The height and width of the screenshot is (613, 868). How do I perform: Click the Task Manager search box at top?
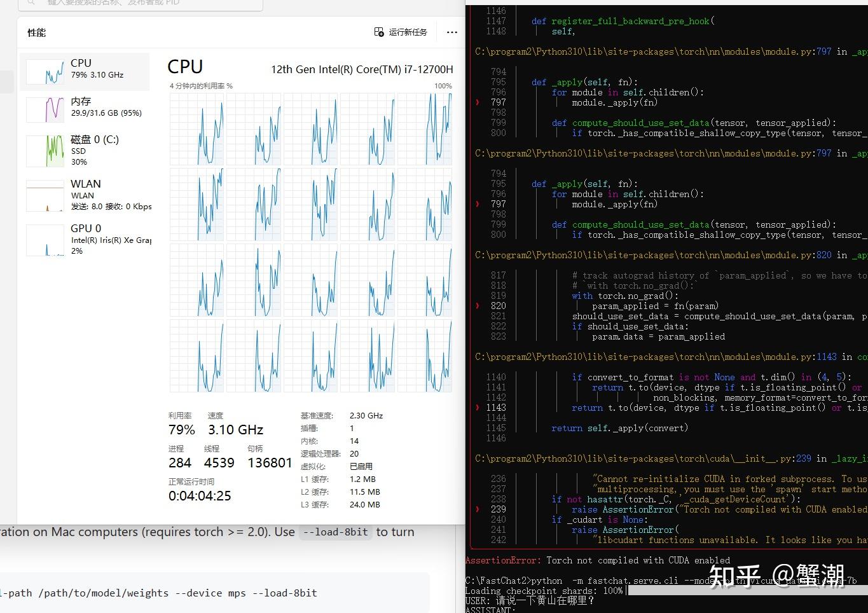(x=140, y=4)
